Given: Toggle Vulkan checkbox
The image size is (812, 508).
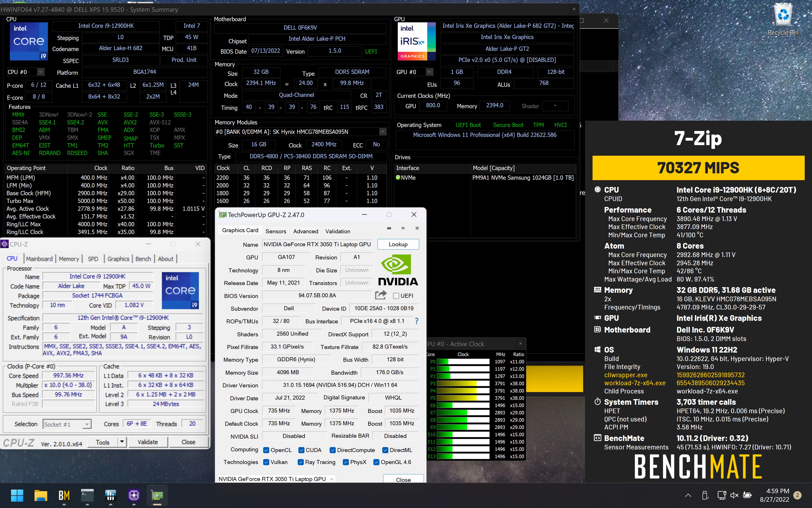Looking at the screenshot, I should pos(266,462).
